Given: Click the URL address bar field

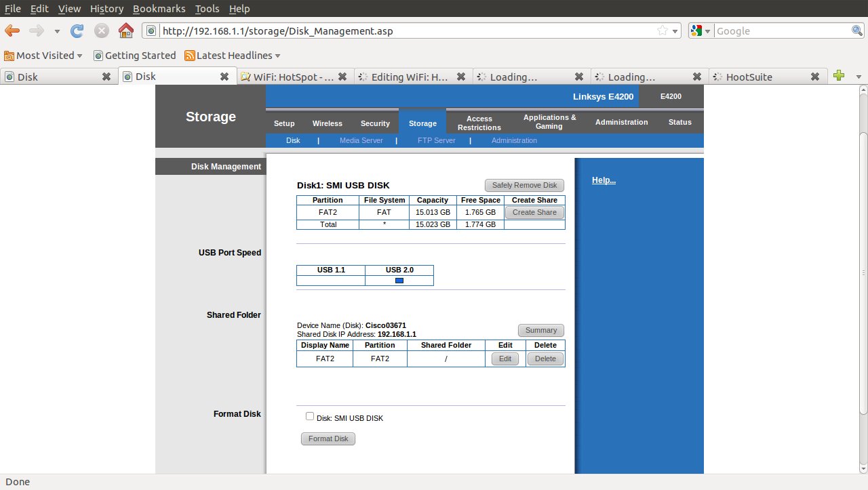Looking at the screenshot, I should 407,30.
